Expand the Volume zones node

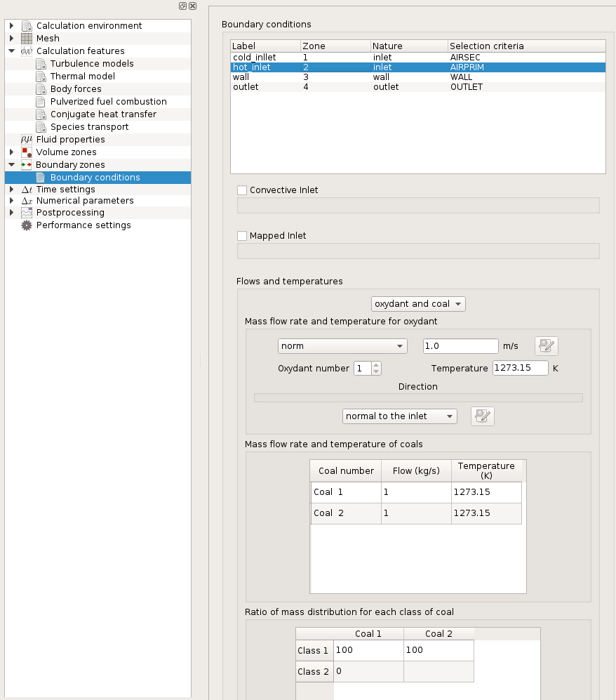pyautogui.click(x=12, y=152)
